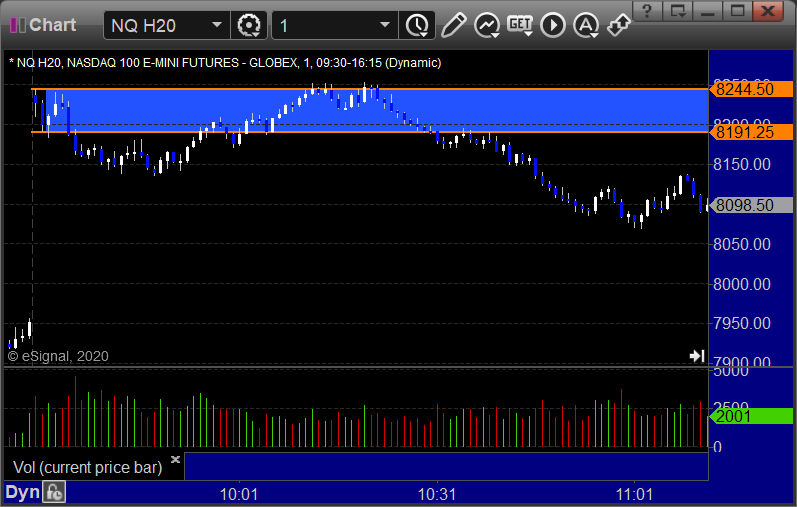Click the help question-mark button
The width and height of the screenshot is (797, 507).
click(647, 11)
